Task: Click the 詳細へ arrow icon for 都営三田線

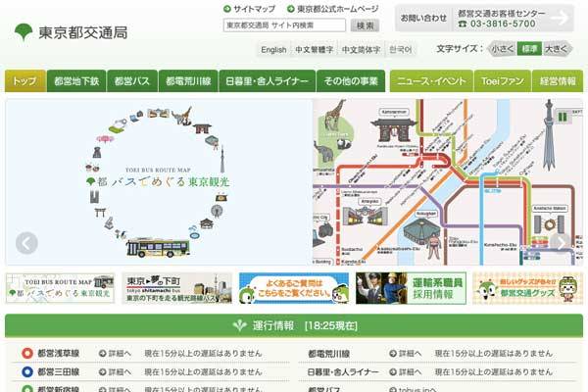Action: coord(102,372)
